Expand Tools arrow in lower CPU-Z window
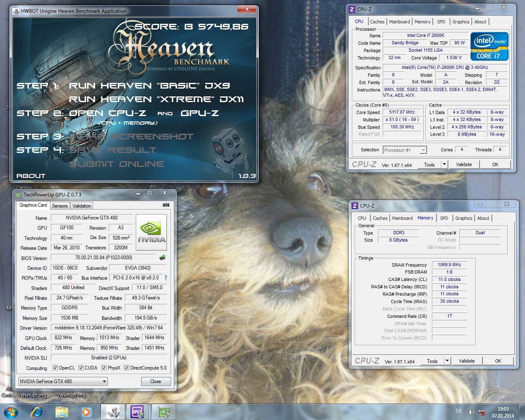This screenshot has width=525, height=420. [x=447, y=361]
